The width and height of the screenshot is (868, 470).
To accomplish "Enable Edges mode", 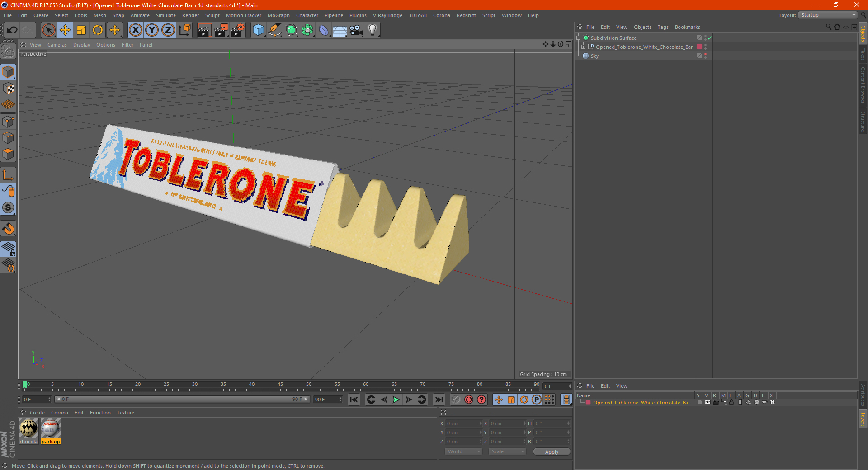I will (8, 138).
